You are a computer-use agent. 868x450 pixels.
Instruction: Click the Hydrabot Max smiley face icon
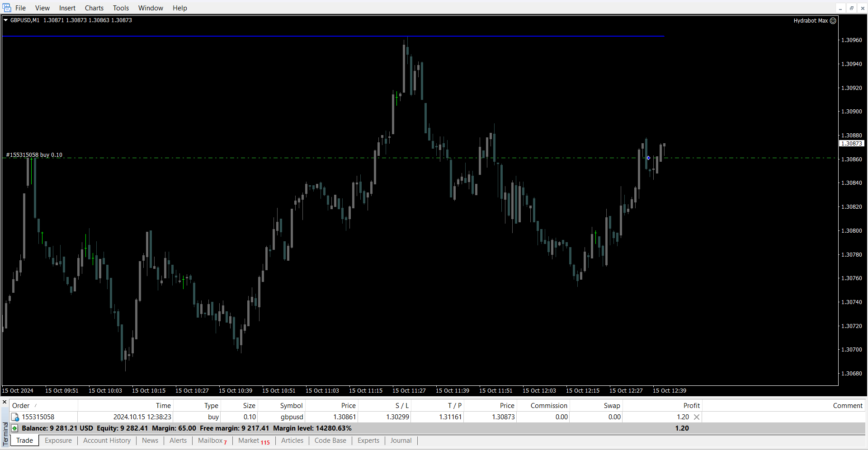pyautogui.click(x=833, y=21)
